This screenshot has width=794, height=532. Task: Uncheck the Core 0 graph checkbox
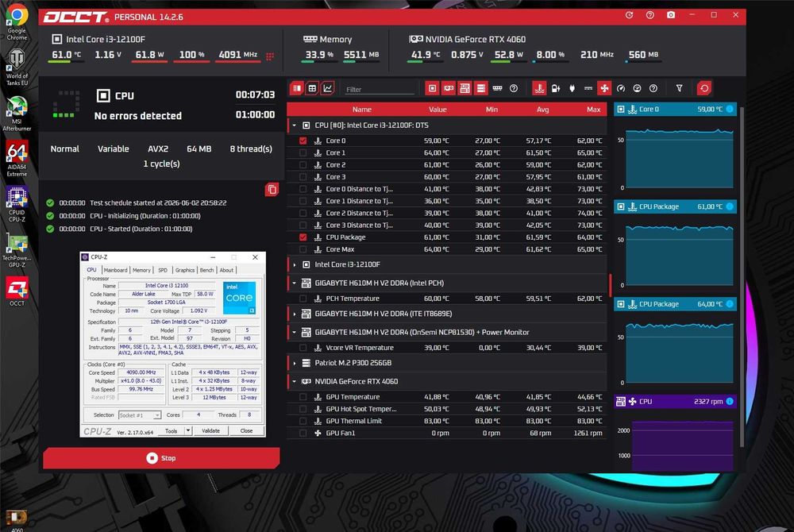click(303, 141)
